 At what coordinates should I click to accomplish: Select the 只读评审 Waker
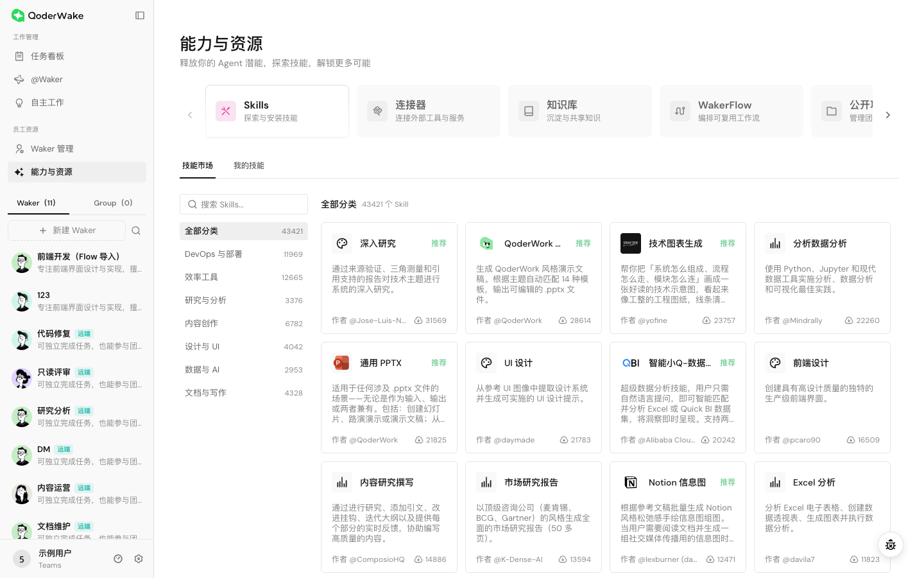click(x=77, y=378)
